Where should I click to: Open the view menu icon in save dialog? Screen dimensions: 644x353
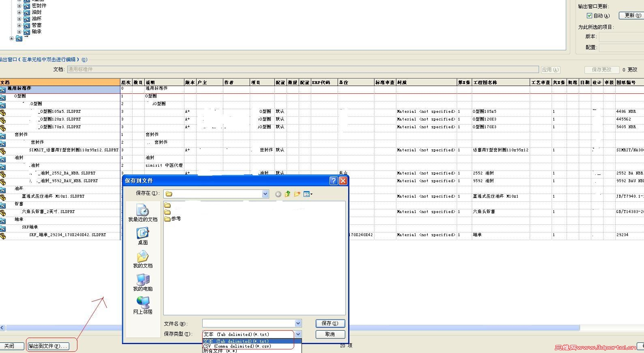308,194
